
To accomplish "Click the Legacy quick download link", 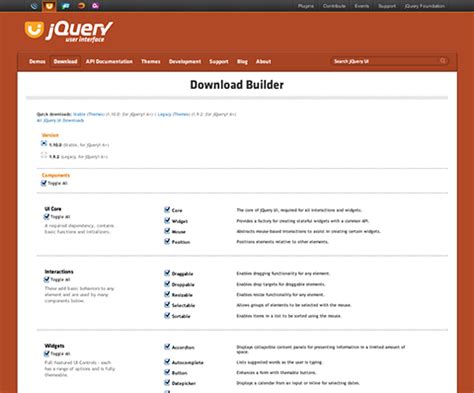I will click(164, 114).
